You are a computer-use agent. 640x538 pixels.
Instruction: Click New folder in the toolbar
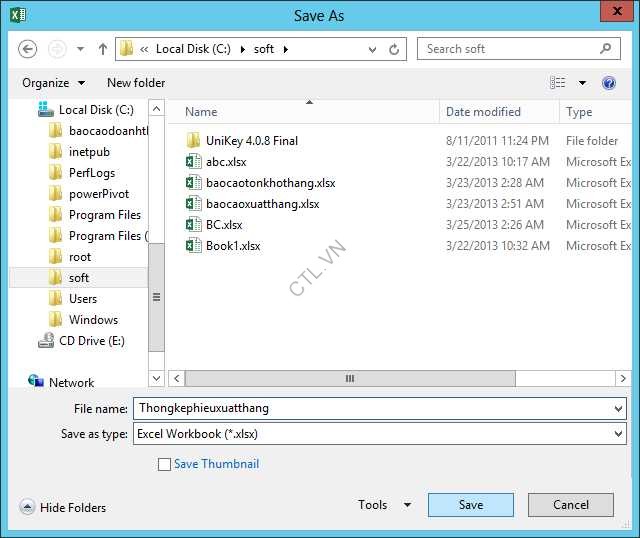136,83
